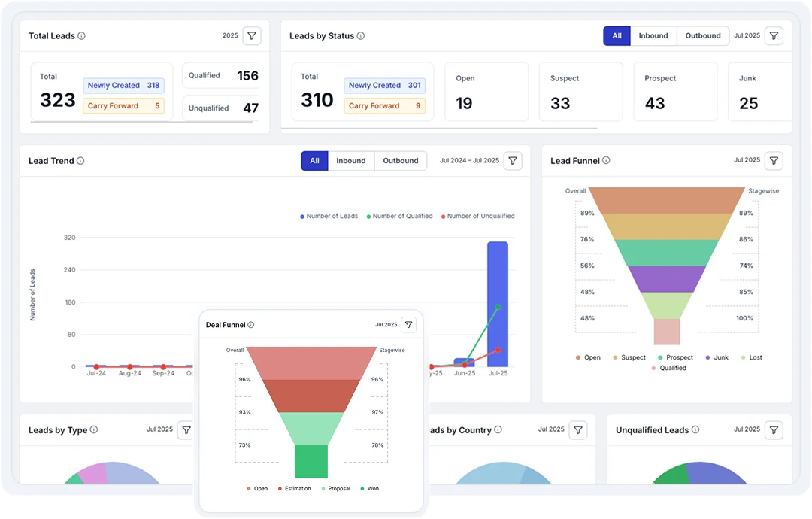Toggle Number of Unqualified legend series

tap(477, 216)
